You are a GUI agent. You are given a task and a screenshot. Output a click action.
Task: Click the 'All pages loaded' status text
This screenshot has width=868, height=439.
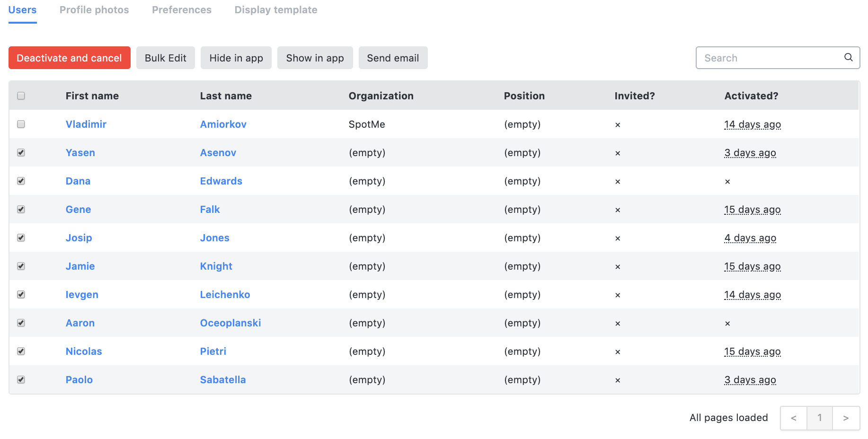(729, 418)
